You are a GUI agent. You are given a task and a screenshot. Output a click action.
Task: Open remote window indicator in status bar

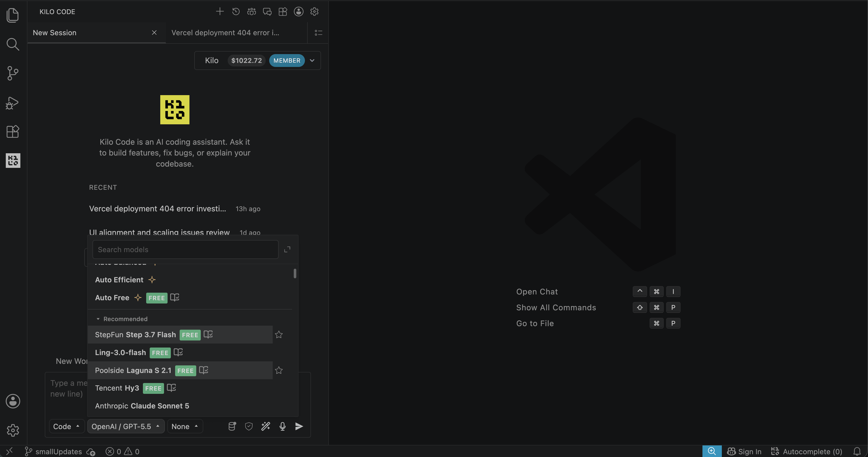pos(10,451)
